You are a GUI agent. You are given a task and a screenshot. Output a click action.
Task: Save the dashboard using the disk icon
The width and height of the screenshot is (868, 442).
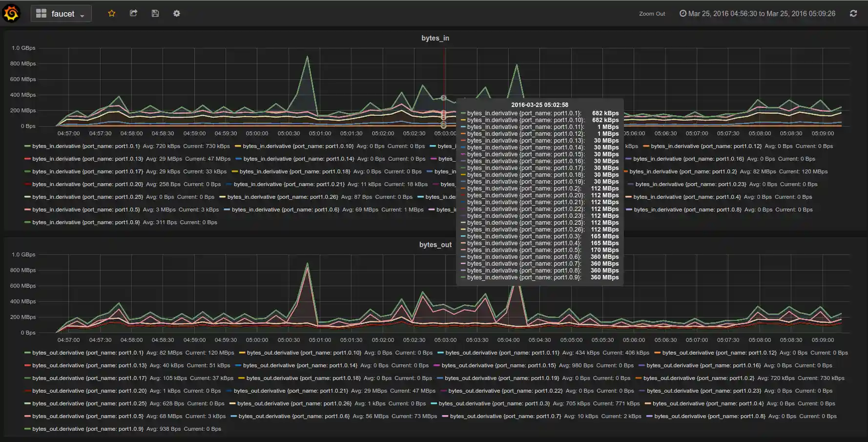click(155, 13)
